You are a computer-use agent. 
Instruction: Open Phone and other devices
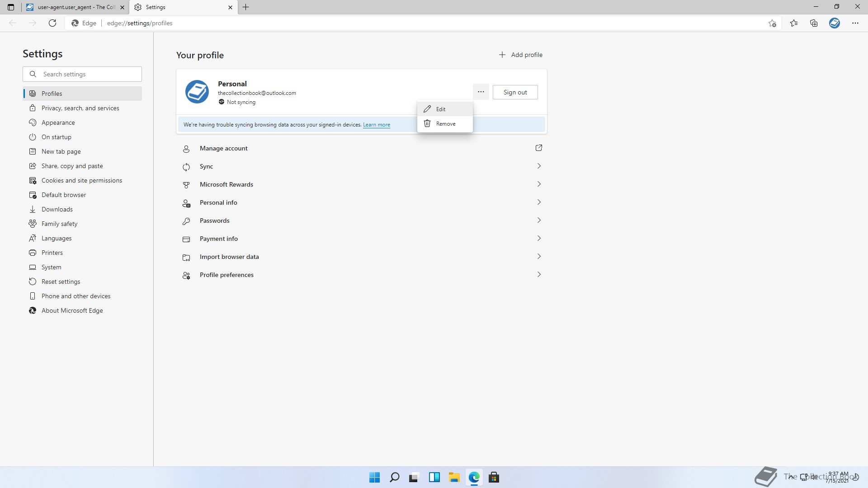pyautogui.click(x=82, y=296)
